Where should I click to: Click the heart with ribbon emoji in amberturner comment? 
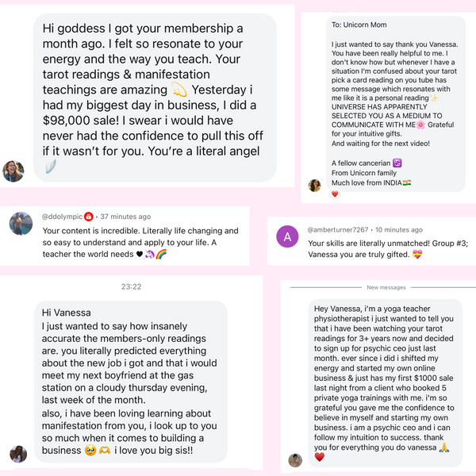pyautogui.click(x=417, y=254)
